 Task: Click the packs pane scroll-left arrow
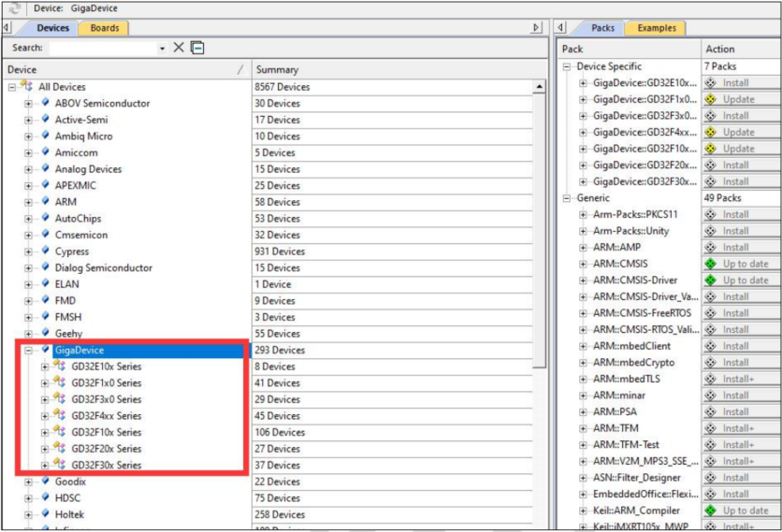(x=561, y=28)
